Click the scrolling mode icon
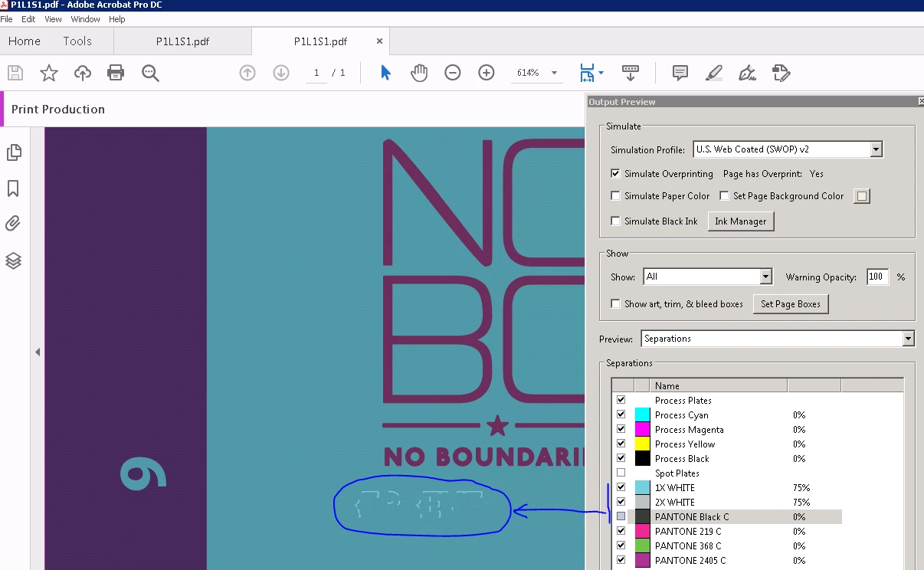Image resolution: width=924 pixels, height=570 pixels. (x=631, y=73)
